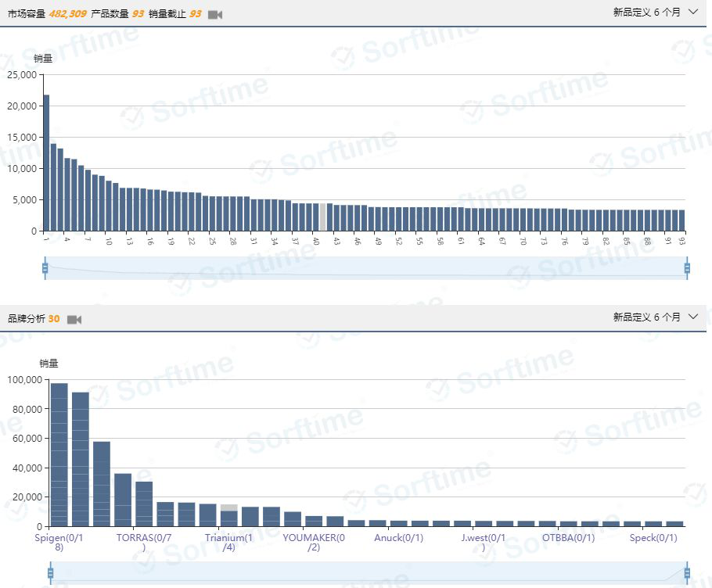Click the 品牌分析 count 30
This screenshot has height=588, width=712.
coord(54,319)
